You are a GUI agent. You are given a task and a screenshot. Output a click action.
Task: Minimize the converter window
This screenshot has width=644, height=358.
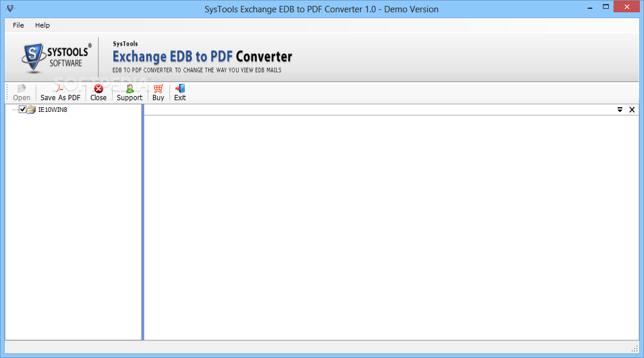pos(590,8)
